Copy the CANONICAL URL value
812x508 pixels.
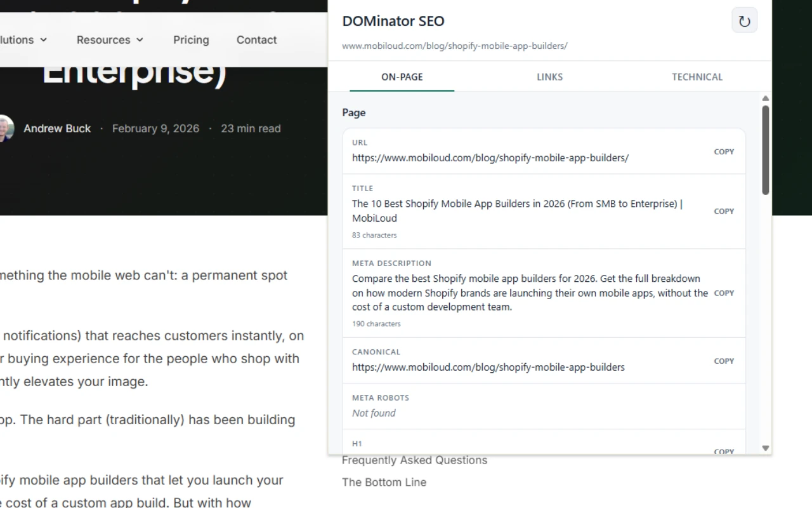[724, 361]
